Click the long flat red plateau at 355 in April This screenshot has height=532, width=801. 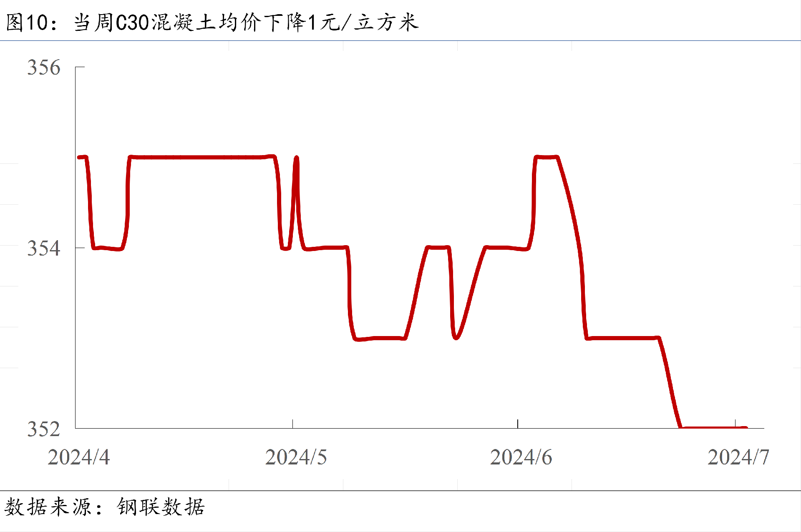point(200,157)
